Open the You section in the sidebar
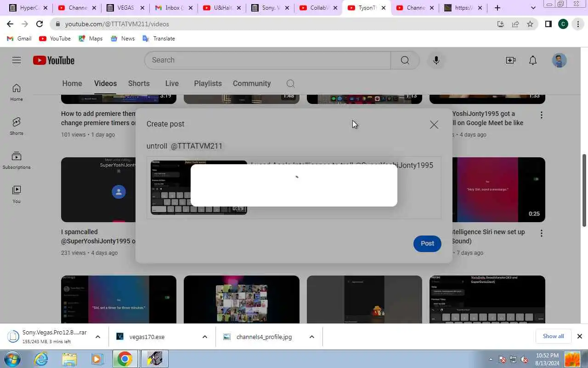 [x=17, y=194]
